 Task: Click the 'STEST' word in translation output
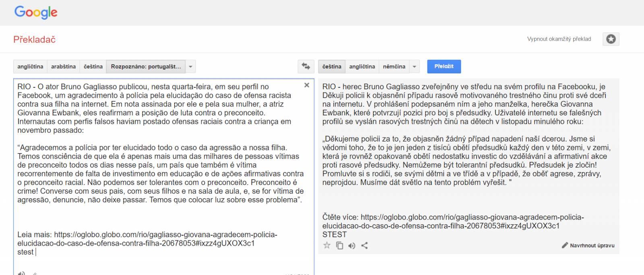[334, 234]
